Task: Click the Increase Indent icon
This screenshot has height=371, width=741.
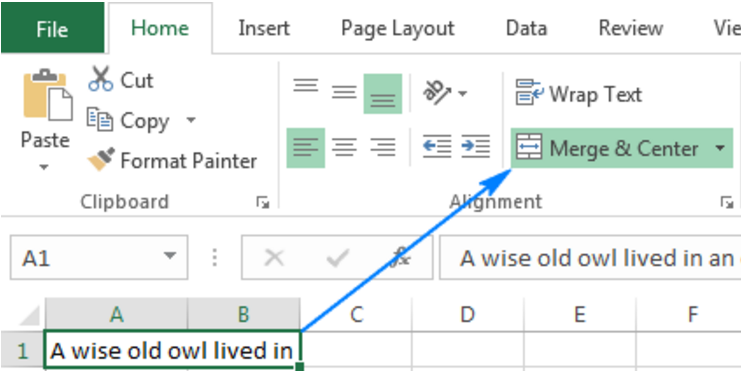Action: [x=475, y=147]
